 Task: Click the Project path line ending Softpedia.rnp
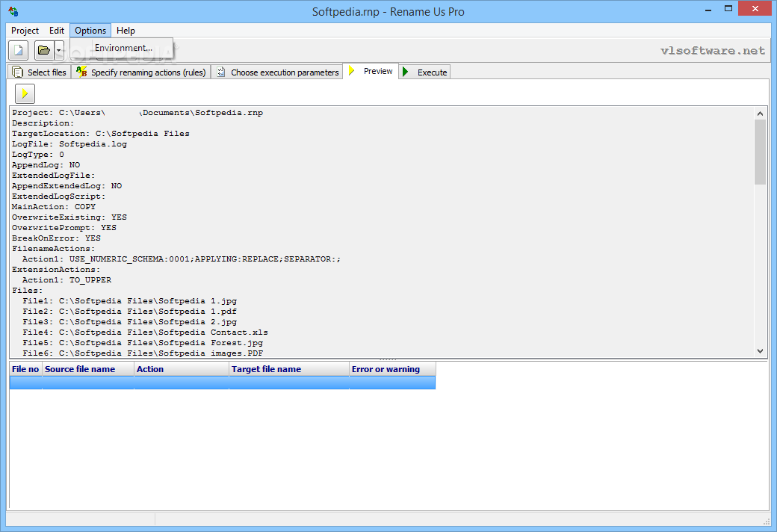tap(137, 113)
